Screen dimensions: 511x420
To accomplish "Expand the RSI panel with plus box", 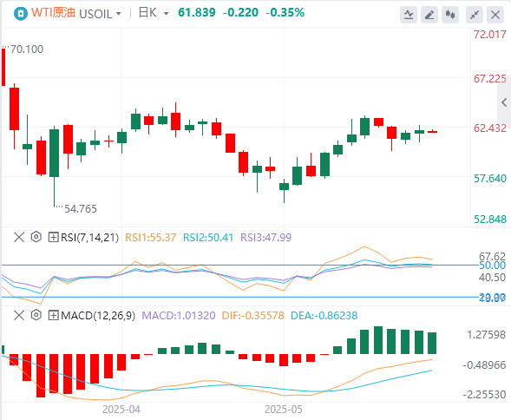I will point(53,237).
